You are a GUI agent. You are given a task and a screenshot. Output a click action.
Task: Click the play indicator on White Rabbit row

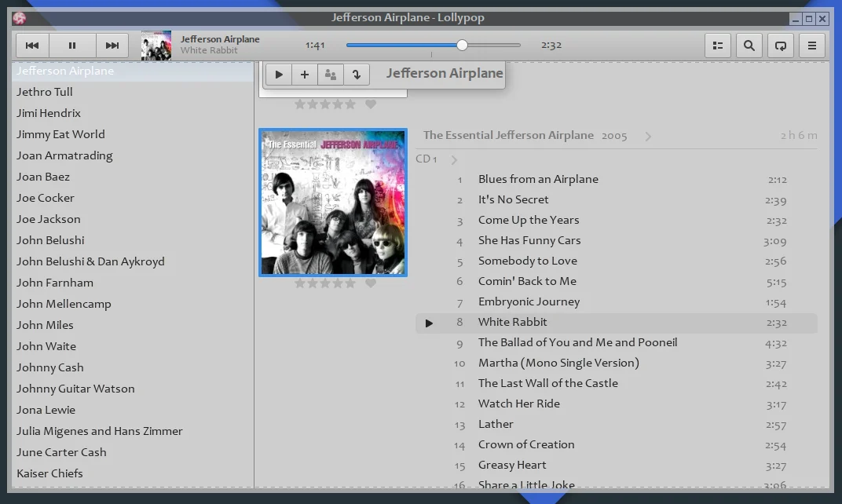point(429,323)
